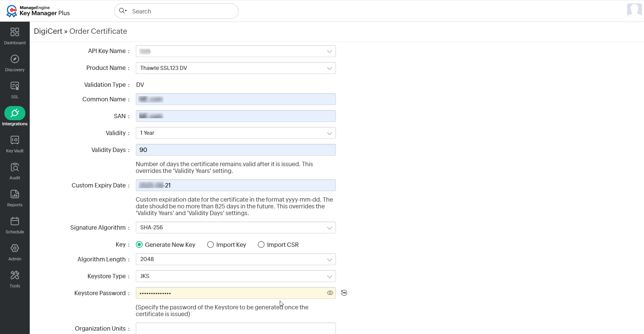Regenerate keystore password with the refresh icon
The image size is (644, 334).
point(344,293)
